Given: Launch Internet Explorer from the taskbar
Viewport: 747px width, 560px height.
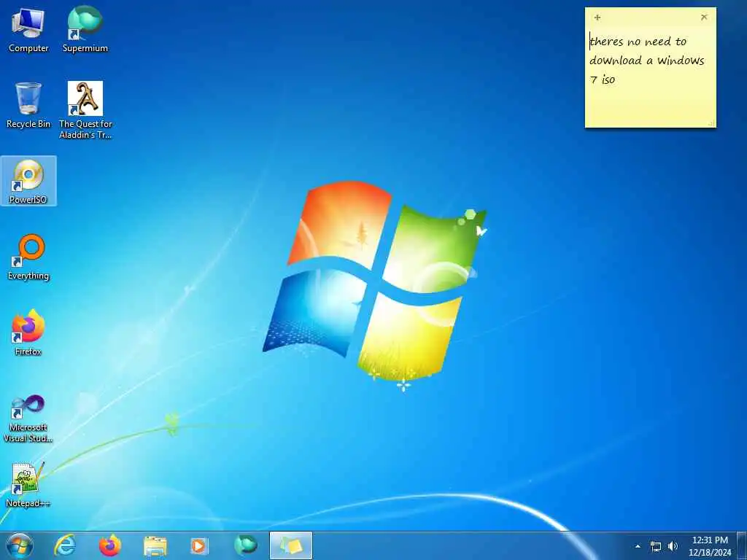Looking at the screenshot, I should pyautogui.click(x=65, y=545).
